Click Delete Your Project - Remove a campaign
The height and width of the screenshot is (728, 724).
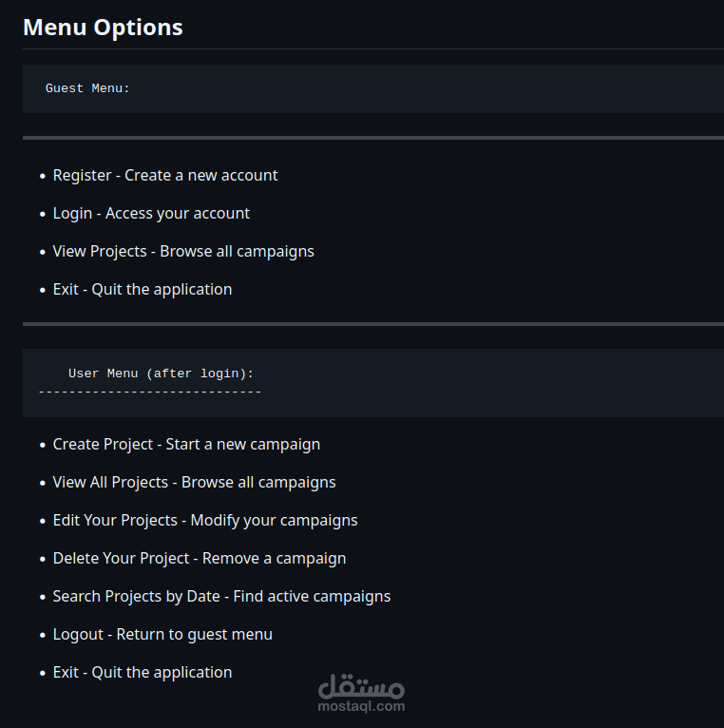tap(200, 559)
